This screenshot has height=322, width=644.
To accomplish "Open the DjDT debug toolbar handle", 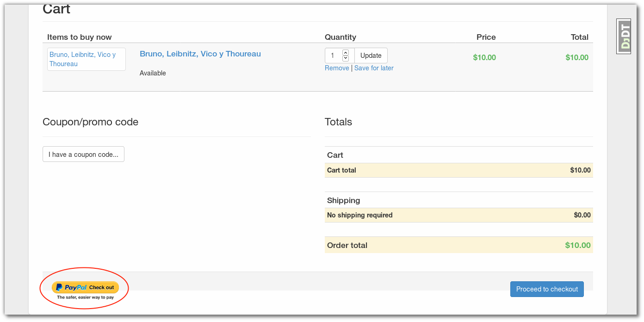I will (x=624, y=37).
